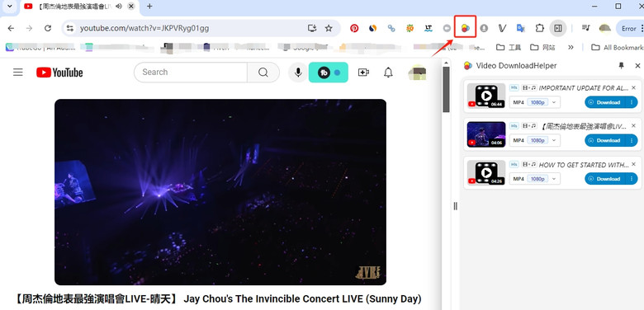This screenshot has width=644, height=310.
Task: Open the Google Translate extension
Action: click(x=521, y=28)
